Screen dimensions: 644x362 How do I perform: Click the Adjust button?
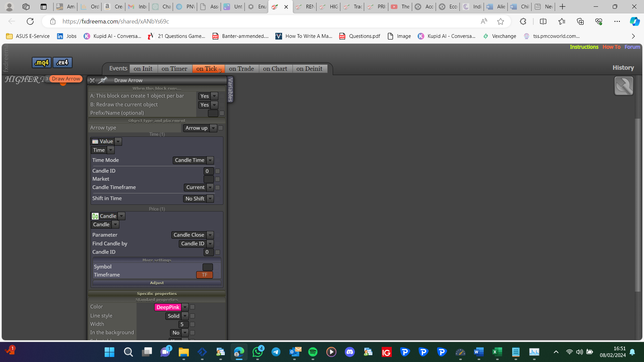tap(157, 283)
